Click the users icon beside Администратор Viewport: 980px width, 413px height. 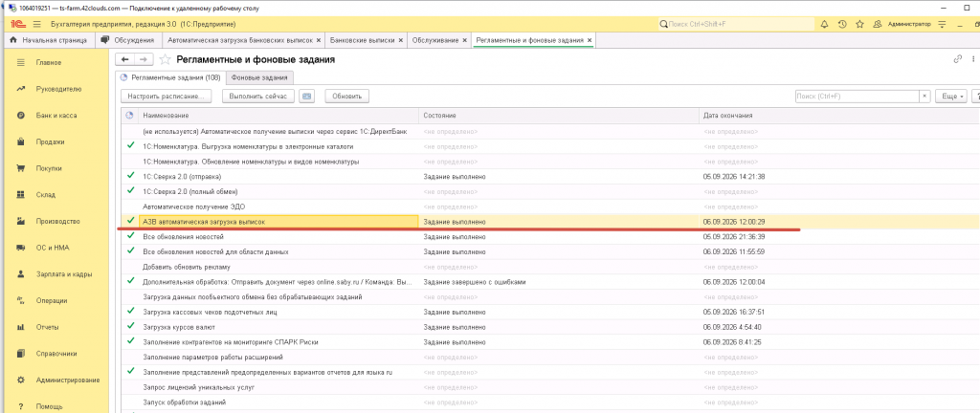tap(878, 24)
